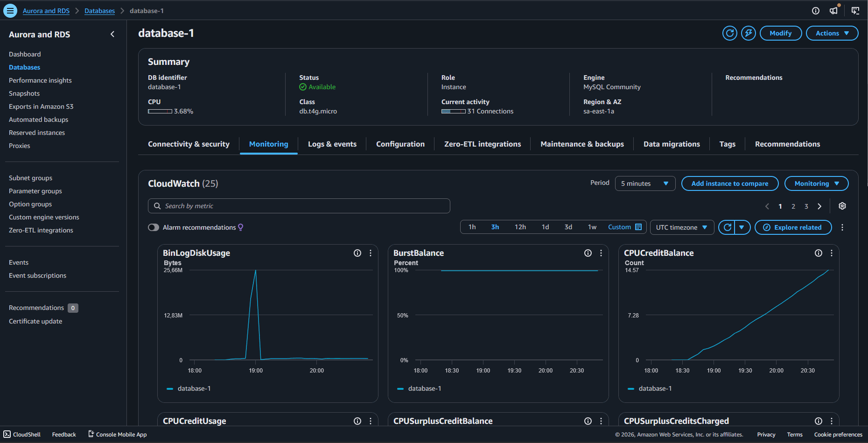Open CPUCreditBalance options menu
868x443 pixels.
tap(832, 253)
